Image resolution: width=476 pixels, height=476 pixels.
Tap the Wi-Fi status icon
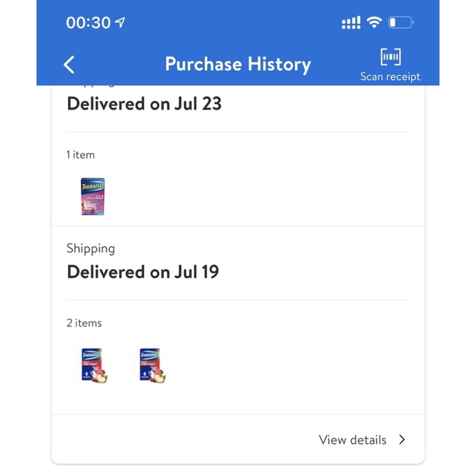(373, 22)
